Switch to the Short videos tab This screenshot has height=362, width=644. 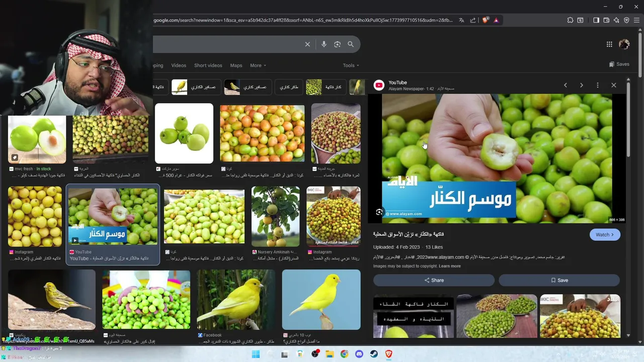pyautogui.click(x=208, y=65)
